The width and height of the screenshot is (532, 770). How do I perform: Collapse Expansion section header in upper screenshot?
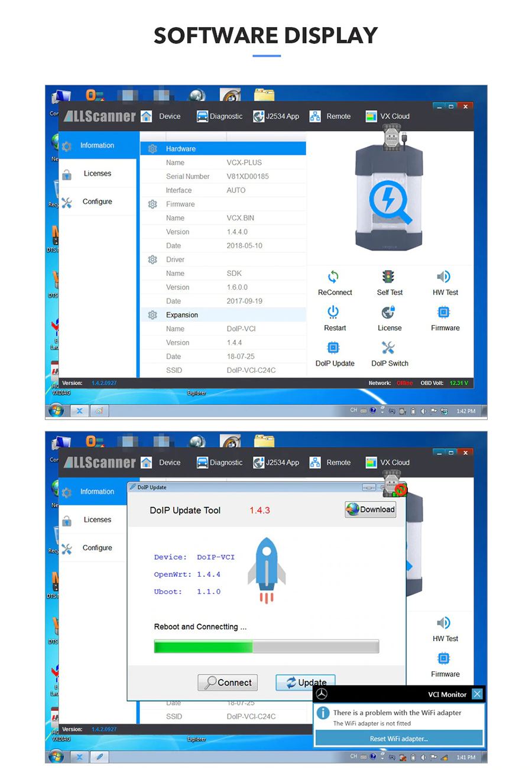[223, 315]
